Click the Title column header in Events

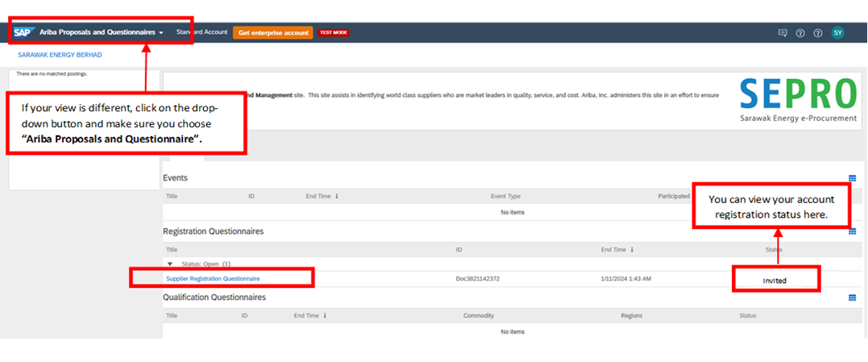click(172, 196)
